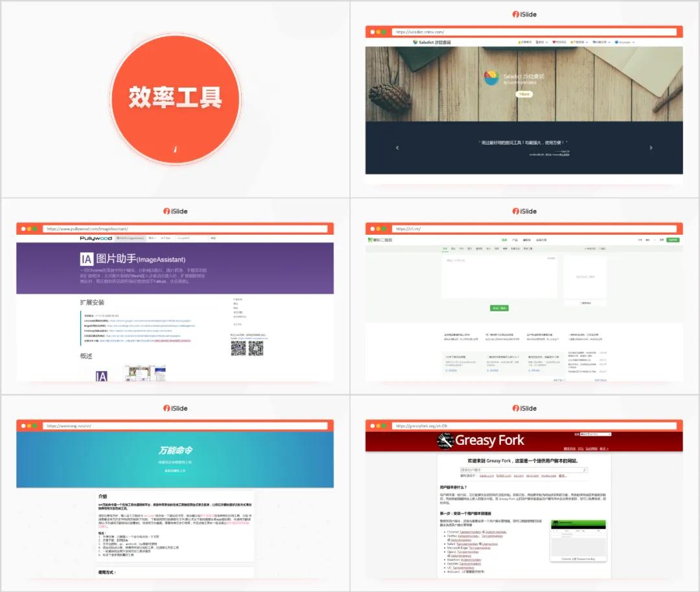This screenshot has height=592, width=700.
Task: Click the Tampermonkey screenshot thumbnail on Greasy Fork
Action: click(578, 540)
